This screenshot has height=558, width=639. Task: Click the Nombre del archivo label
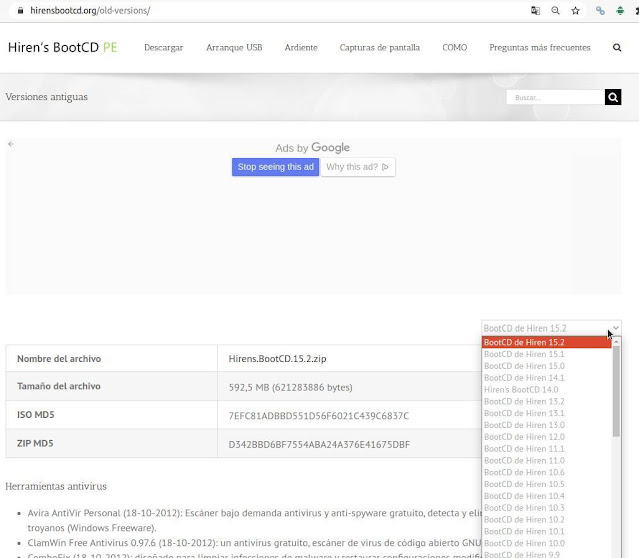click(59, 359)
